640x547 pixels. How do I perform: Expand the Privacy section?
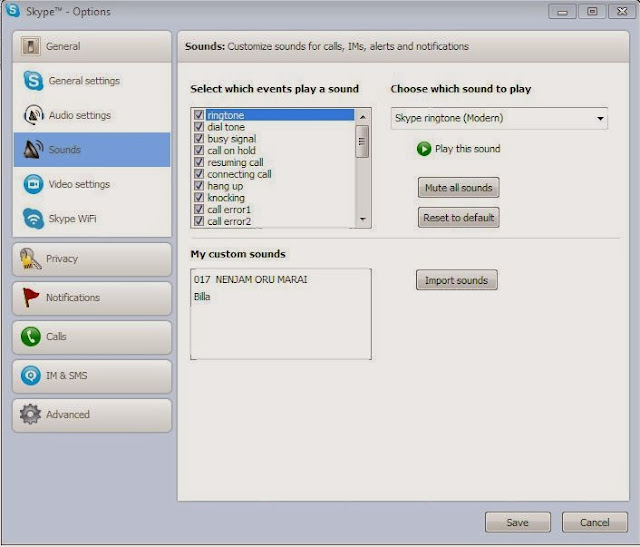(x=92, y=259)
